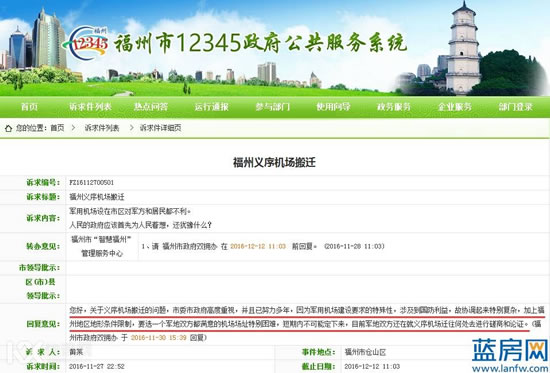The height and width of the screenshot is (373, 550).
Task: Click the home icon in breadcrumb
Action: pyautogui.click(x=8, y=128)
